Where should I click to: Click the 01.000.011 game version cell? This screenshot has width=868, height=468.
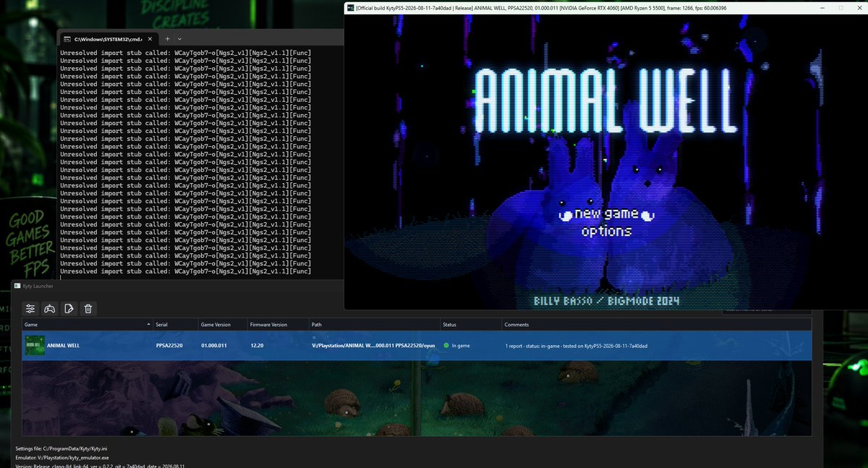pos(214,346)
